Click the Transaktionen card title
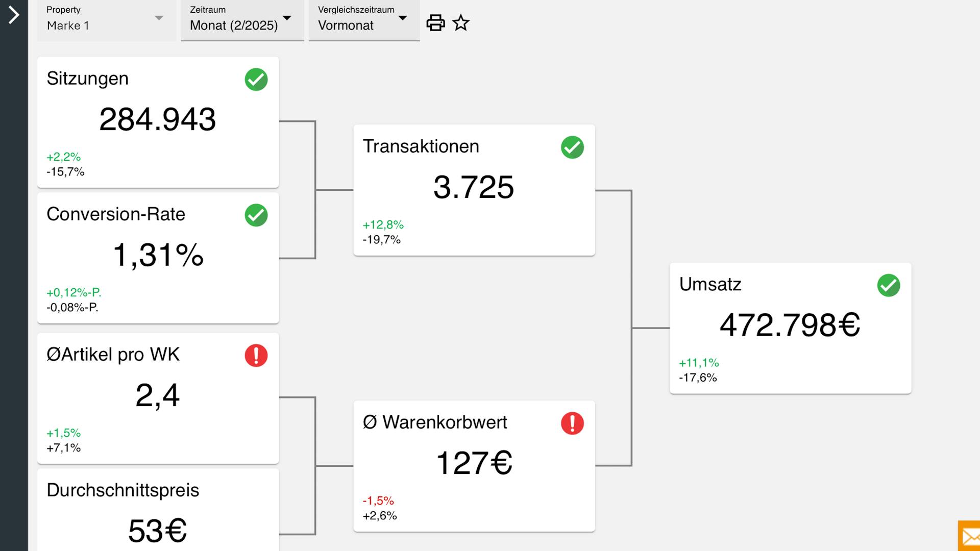 click(x=421, y=146)
